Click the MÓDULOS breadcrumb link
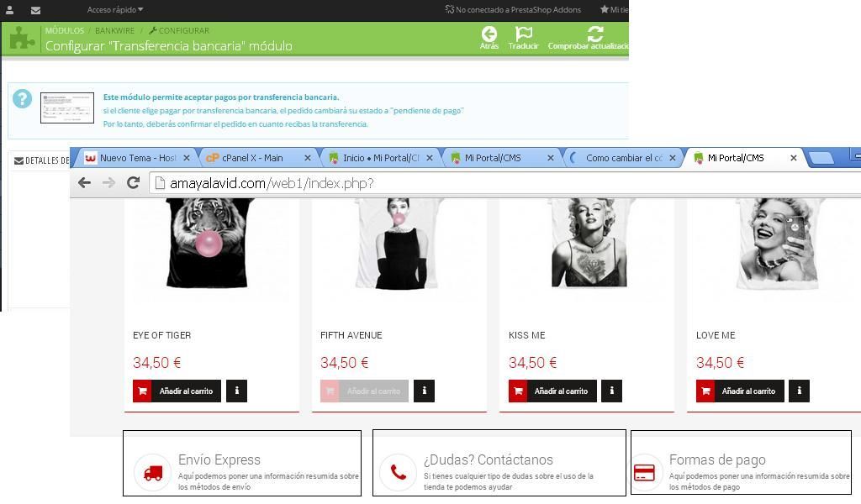861x504 pixels. [65, 31]
